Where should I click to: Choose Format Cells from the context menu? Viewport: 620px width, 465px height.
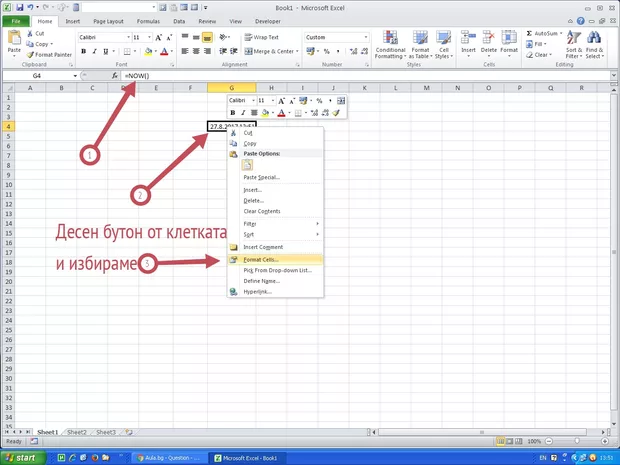pos(261,259)
